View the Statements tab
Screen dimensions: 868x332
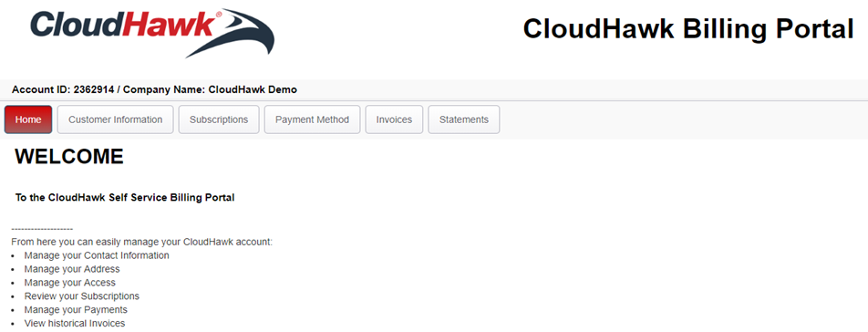click(x=464, y=119)
